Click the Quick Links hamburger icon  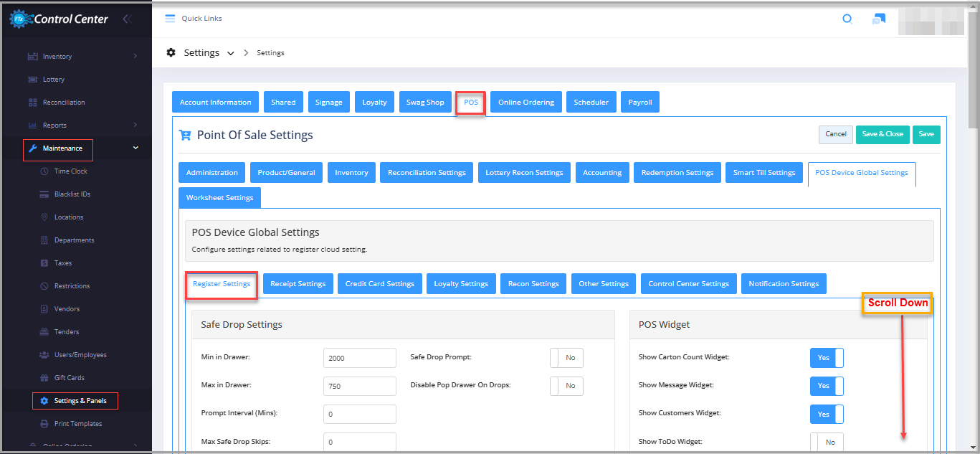click(170, 19)
